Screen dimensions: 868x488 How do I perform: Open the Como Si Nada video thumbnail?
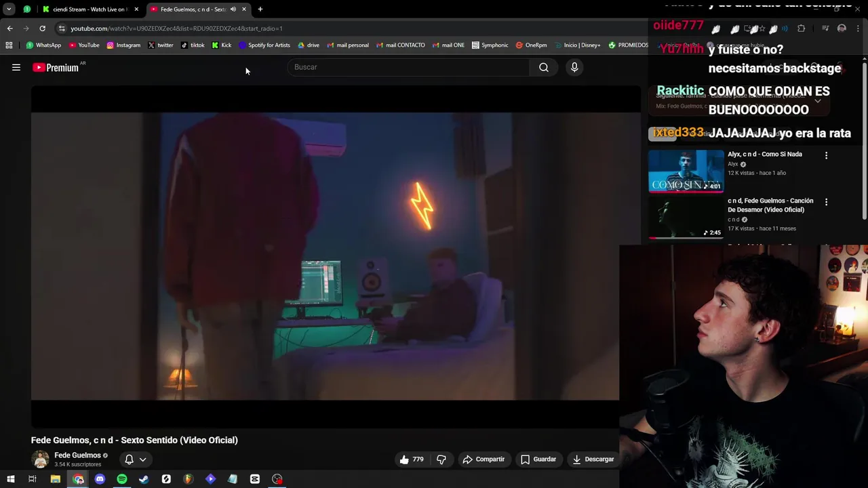pos(686,171)
